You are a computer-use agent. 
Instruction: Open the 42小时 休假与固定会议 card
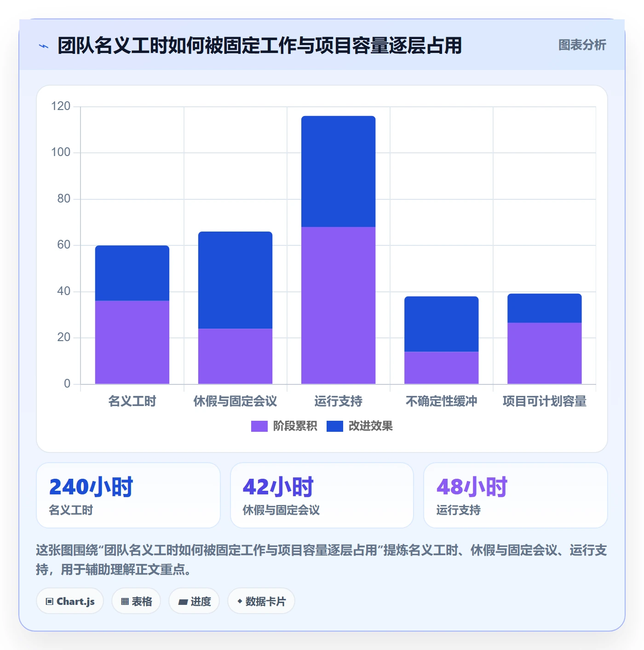click(322, 495)
